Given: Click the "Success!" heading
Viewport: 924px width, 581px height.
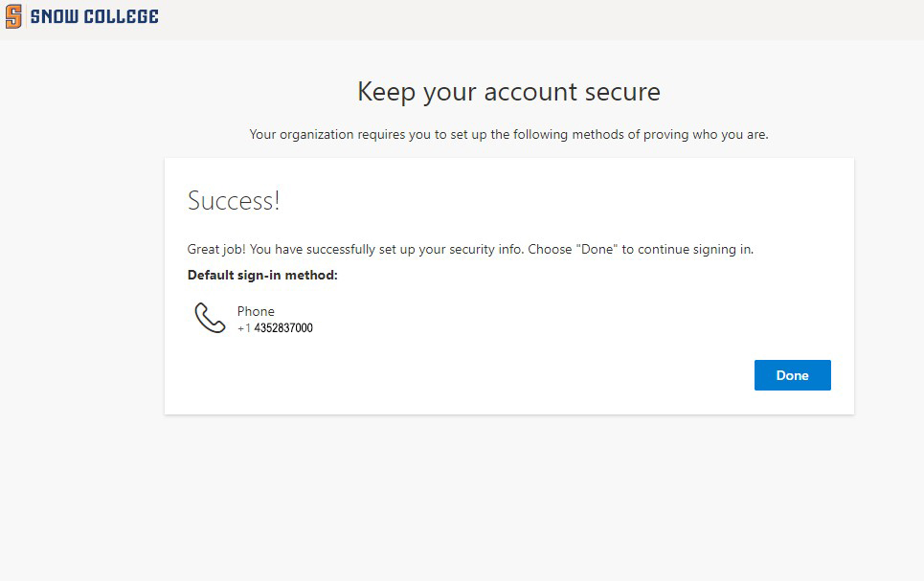Looking at the screenshot, I should click(234, 201).
